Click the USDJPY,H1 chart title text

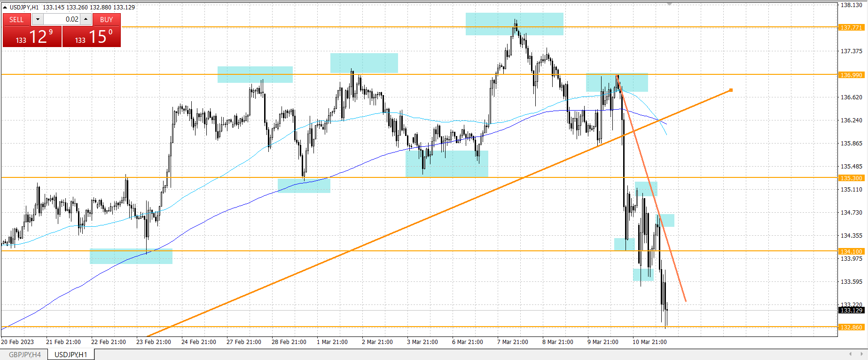pyautogui.click(x=24, y=7)
